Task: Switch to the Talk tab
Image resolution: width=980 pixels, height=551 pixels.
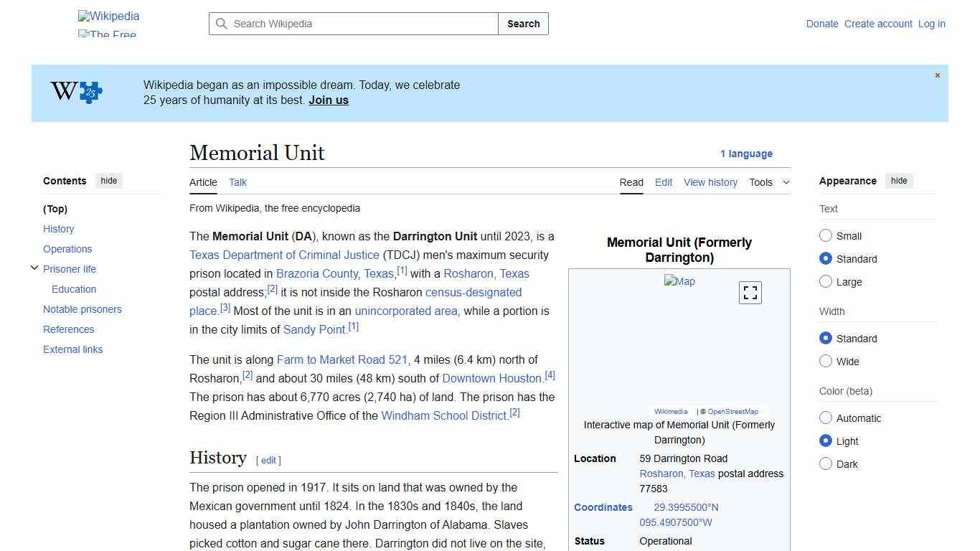Action: [x=237, y=182]
